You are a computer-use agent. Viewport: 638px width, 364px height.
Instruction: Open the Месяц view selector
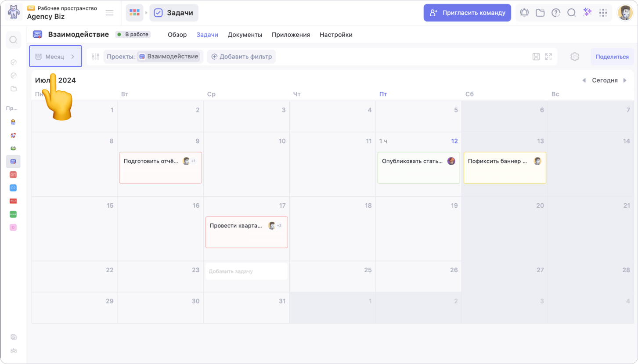(55, 57)
